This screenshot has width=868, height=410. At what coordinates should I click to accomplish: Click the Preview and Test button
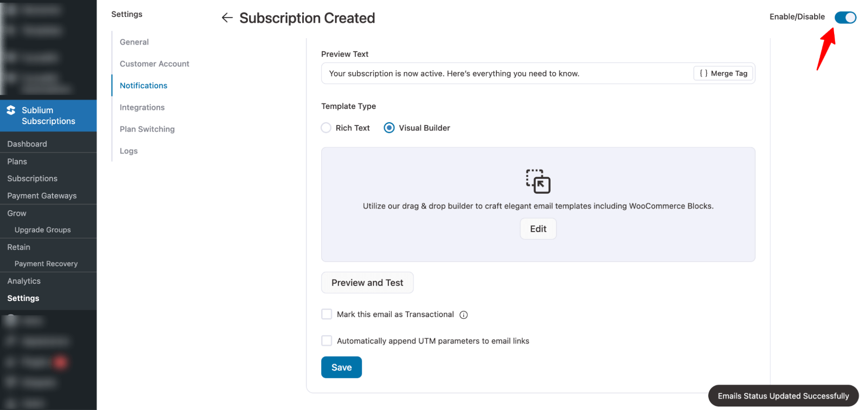pyautogui.click(x=367, y=282)
